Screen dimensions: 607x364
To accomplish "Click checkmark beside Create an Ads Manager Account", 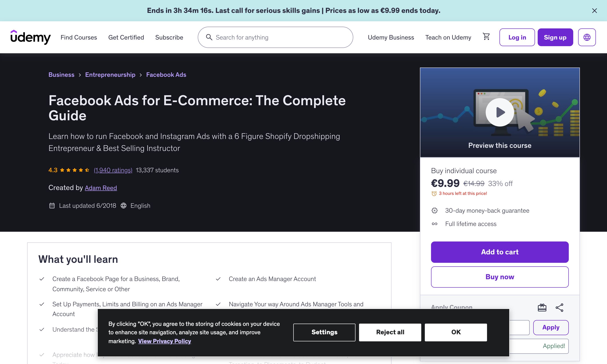I will click(218, 279).
